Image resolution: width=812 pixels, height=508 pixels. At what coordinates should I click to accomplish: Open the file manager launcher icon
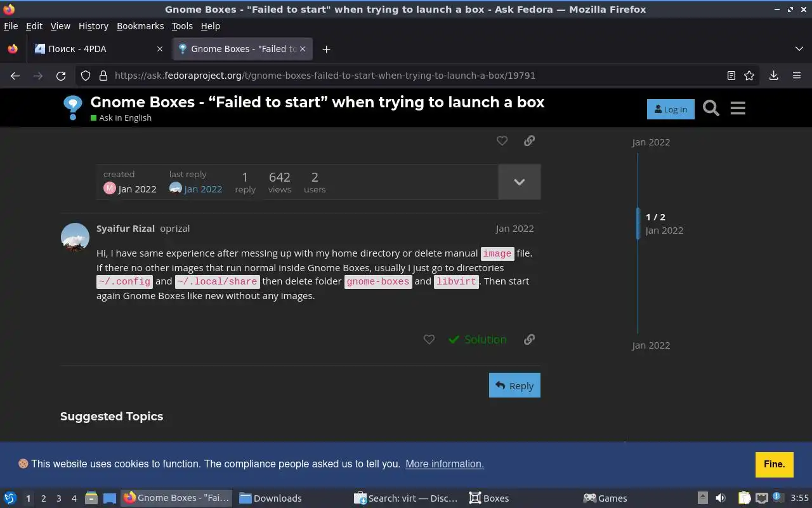[91, 498]
